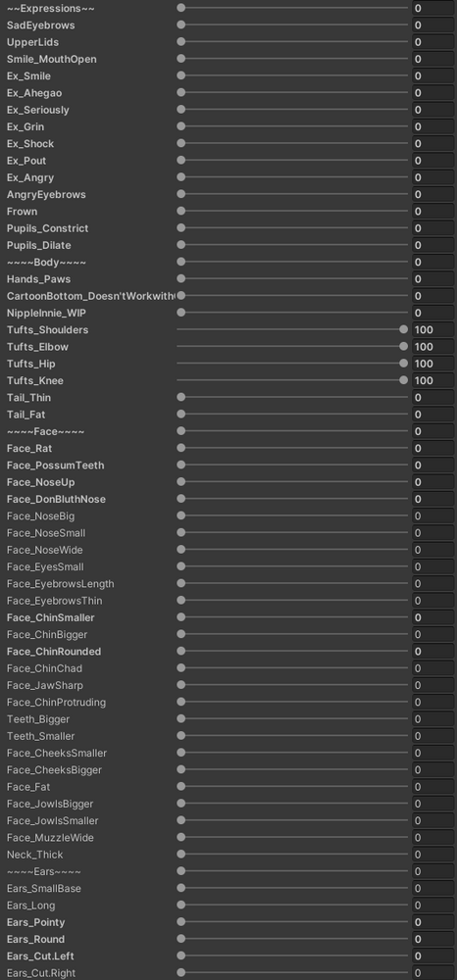The height and width of the screenshot is (980, 457).
Task: Click the Ex_Smile slider handle
Action: (180, 75)
